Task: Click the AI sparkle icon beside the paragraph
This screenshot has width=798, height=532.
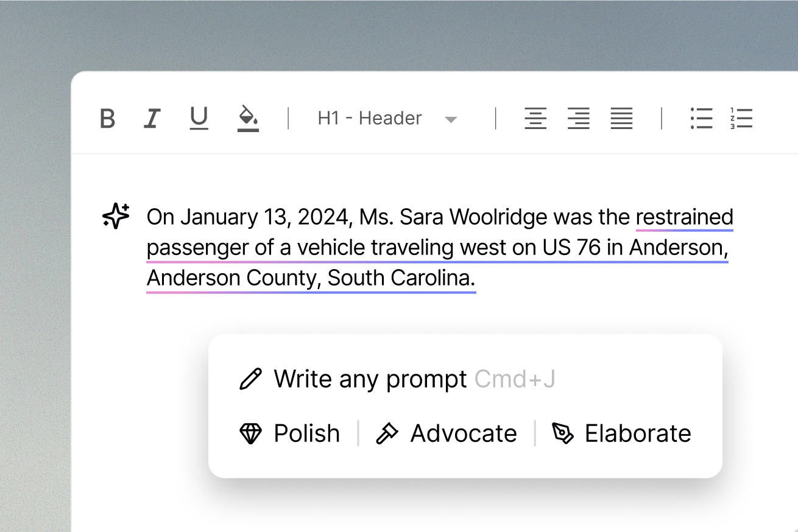Action: pyautogui.click(x=116, y=217)
